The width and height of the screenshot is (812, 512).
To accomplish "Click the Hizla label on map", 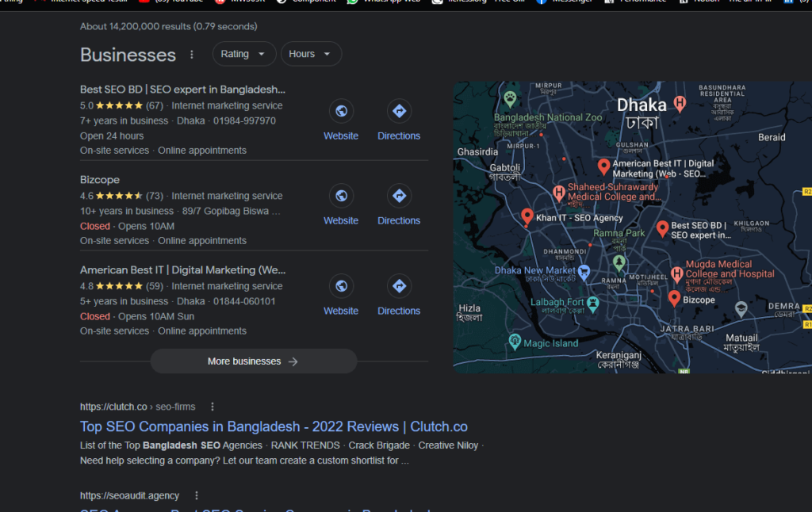I will pyautogui.click(x=469, y=313).
